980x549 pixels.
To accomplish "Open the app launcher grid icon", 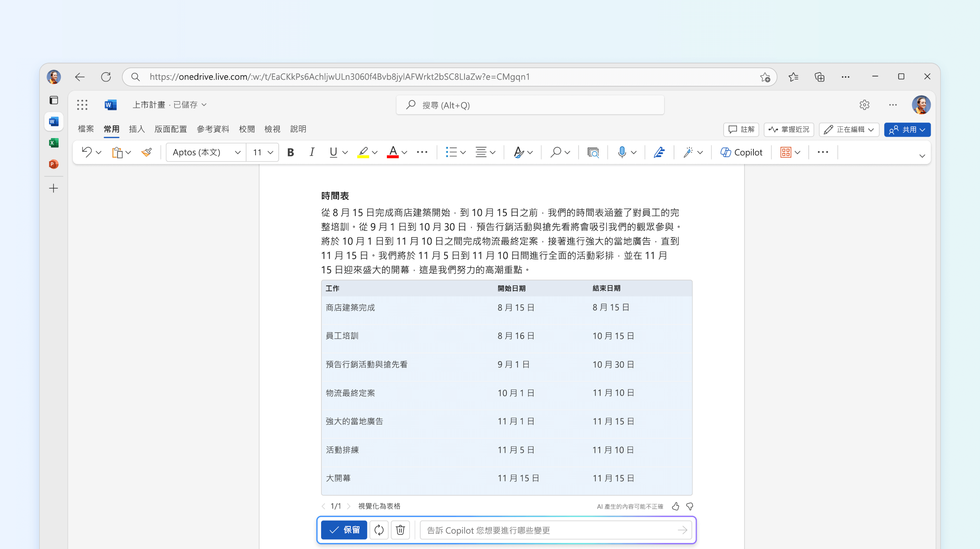I will [82, 105].
